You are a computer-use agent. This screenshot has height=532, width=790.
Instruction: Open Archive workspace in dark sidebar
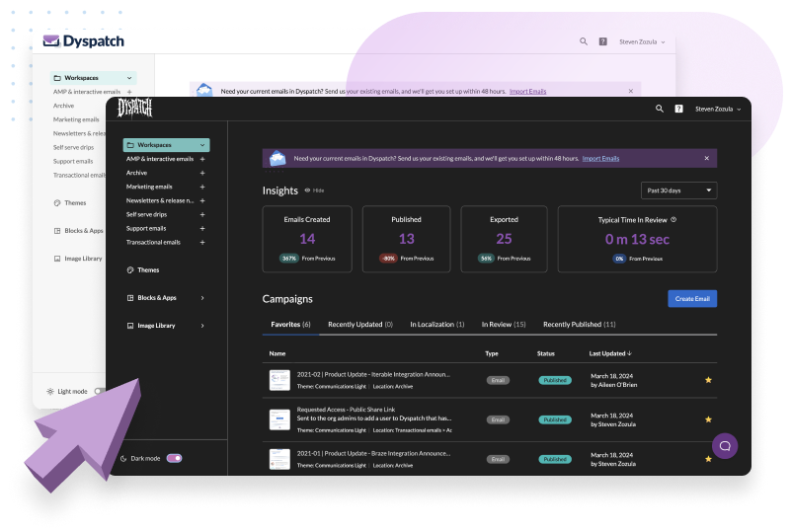click(x=136, y=173)
